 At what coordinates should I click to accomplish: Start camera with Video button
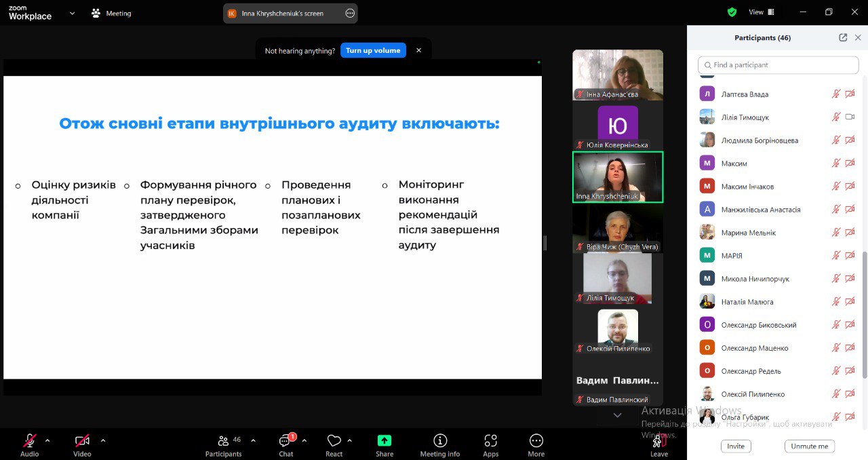coord(82,441)
